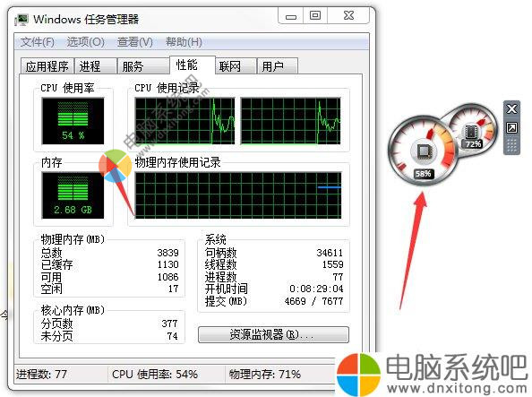Viewport: 532px width, 397px height.
Task: Open the 查看(V) menu
Action: click(x=135, y=42)
